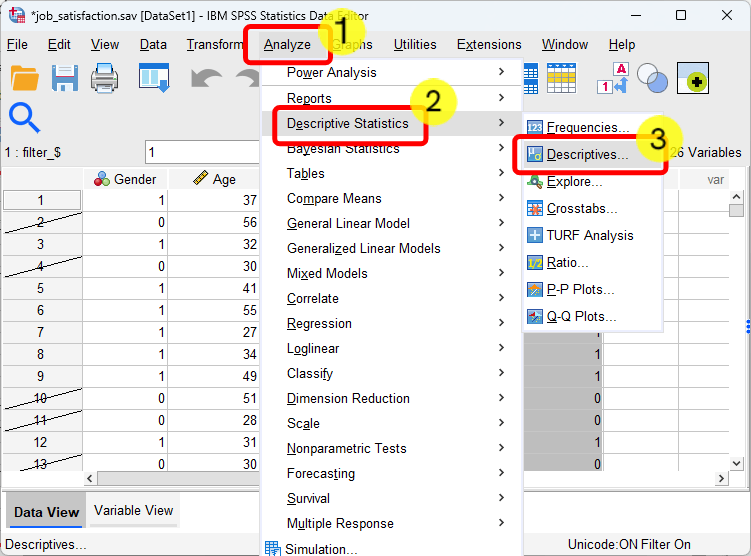751x556 pixels.
Task: Open the Dimension Reduction submenu
Action: [392, 398]
